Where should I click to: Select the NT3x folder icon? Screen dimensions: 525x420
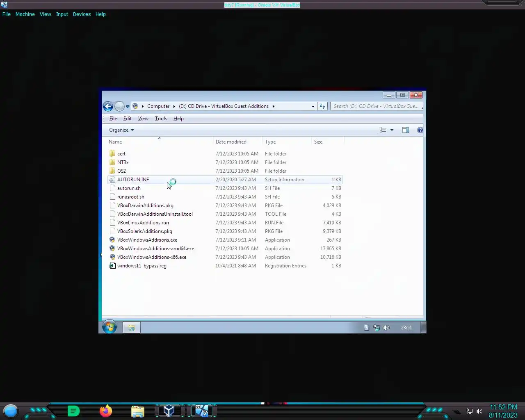(112, 162)
